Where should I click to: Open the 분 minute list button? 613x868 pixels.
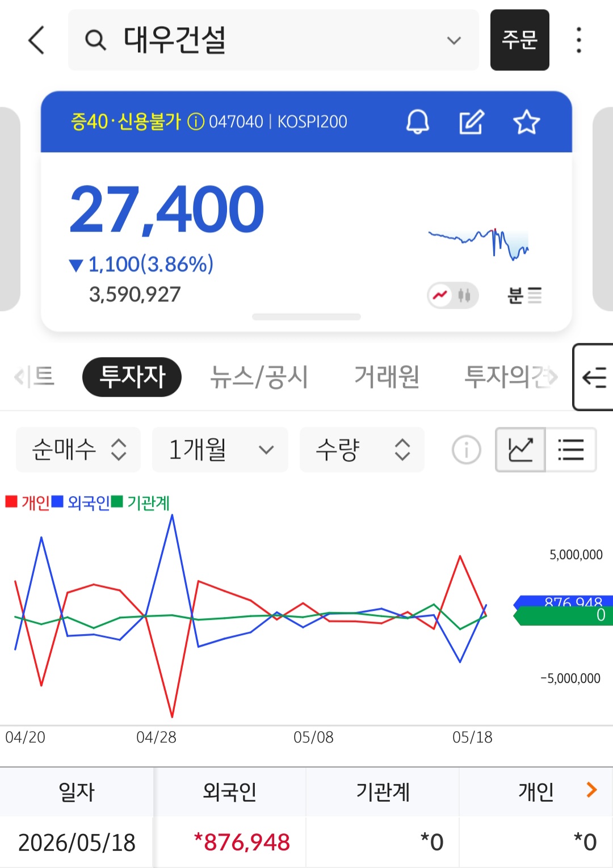524,295
